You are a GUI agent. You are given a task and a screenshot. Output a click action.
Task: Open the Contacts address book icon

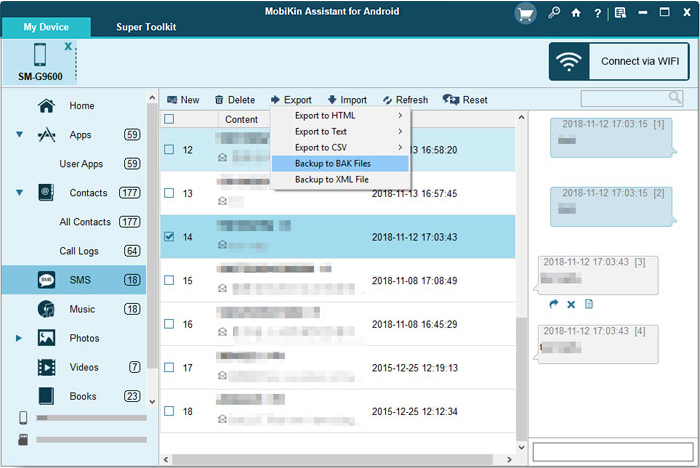tap(46, 193)
